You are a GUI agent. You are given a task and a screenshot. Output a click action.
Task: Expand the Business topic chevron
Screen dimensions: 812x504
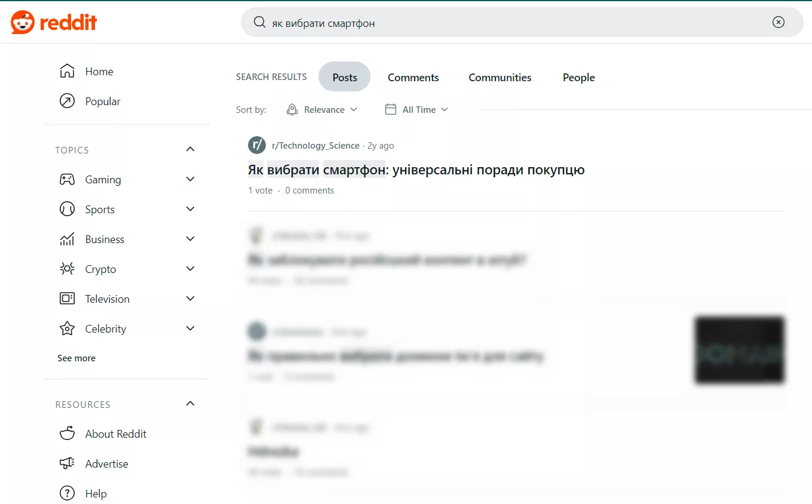(x=190, y=239)
